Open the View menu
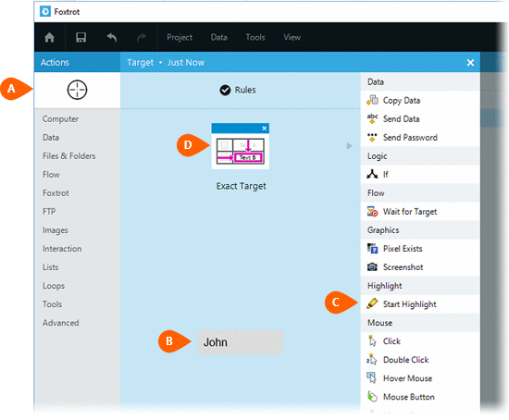The image size is (509, 420). [292, 37]
